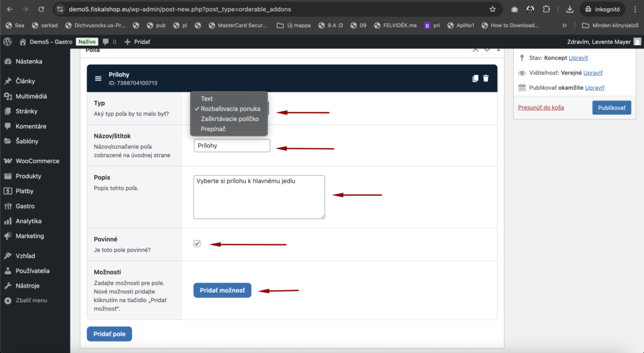This screenshot has width=644, height=353.
Task: Click the Pridať možnosť button
Action: (x=222, y=290)
